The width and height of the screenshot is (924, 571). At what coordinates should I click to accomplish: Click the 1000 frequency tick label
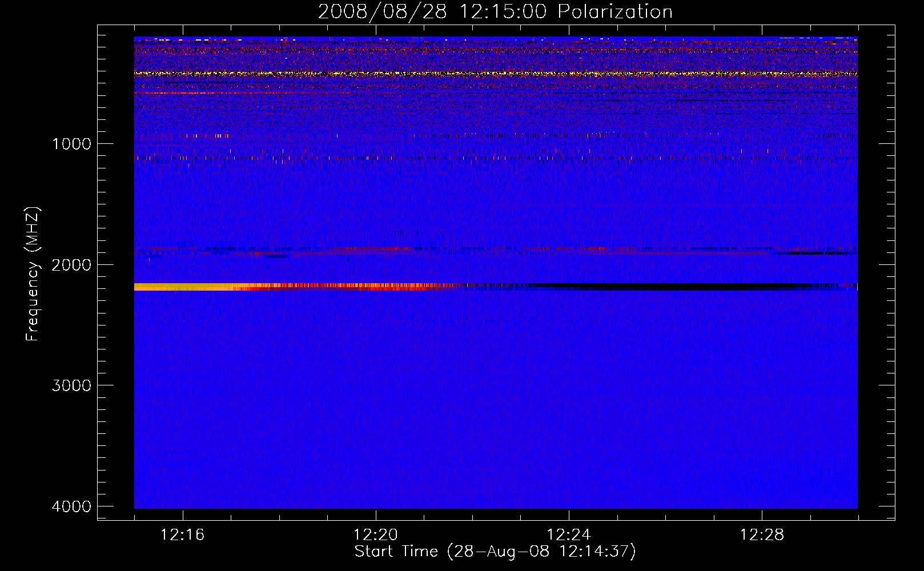point(71,144)
